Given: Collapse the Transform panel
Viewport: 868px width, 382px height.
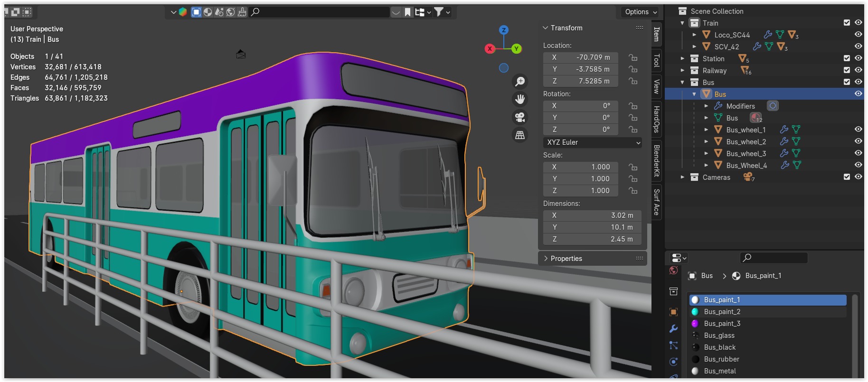Looking at the screenshot, I should pos(546,28).
